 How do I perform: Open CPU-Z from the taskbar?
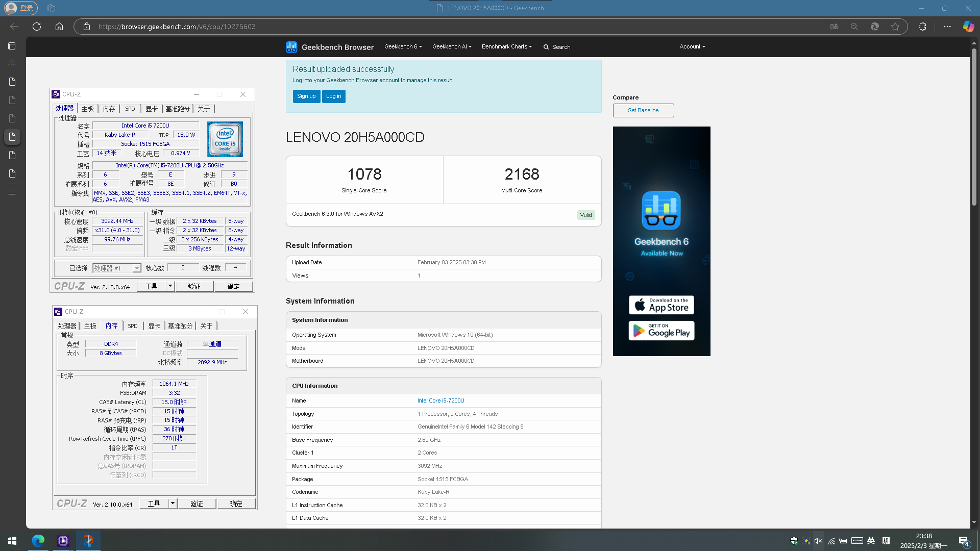(x=63, y=540)
